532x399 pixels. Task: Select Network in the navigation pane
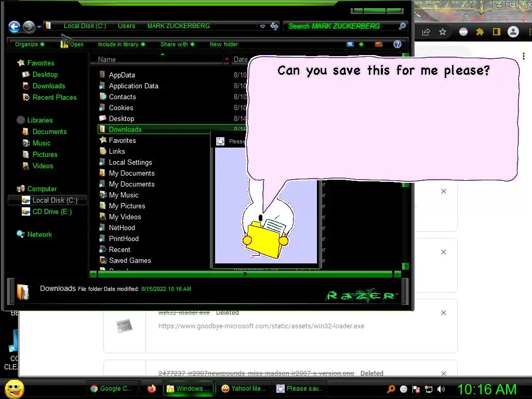click(x=39, y=234)
